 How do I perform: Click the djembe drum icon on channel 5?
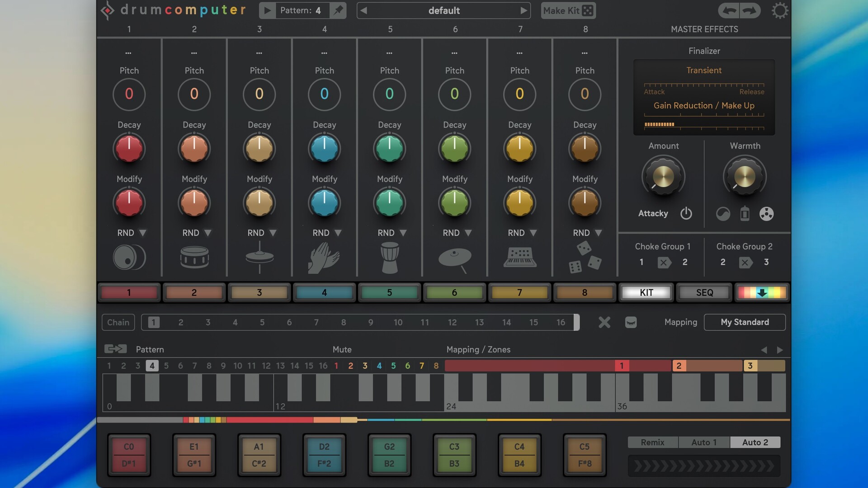pos(390,258)
